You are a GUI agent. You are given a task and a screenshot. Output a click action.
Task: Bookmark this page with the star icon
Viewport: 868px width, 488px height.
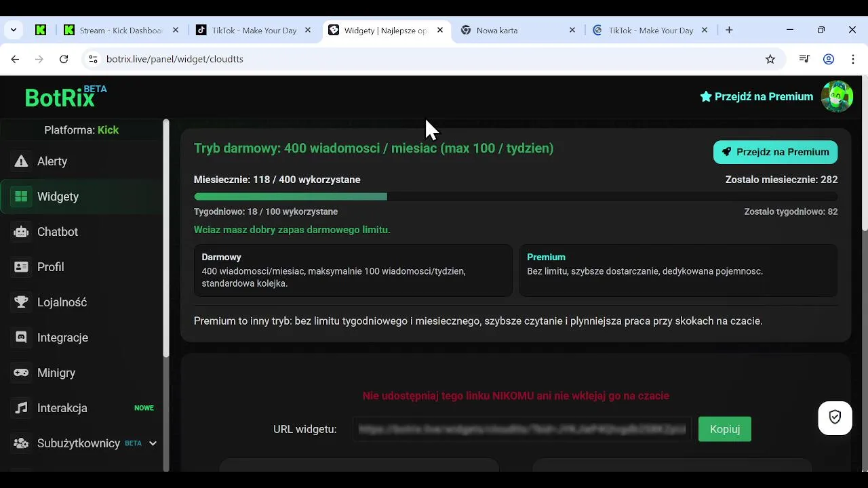coord(770,59)
